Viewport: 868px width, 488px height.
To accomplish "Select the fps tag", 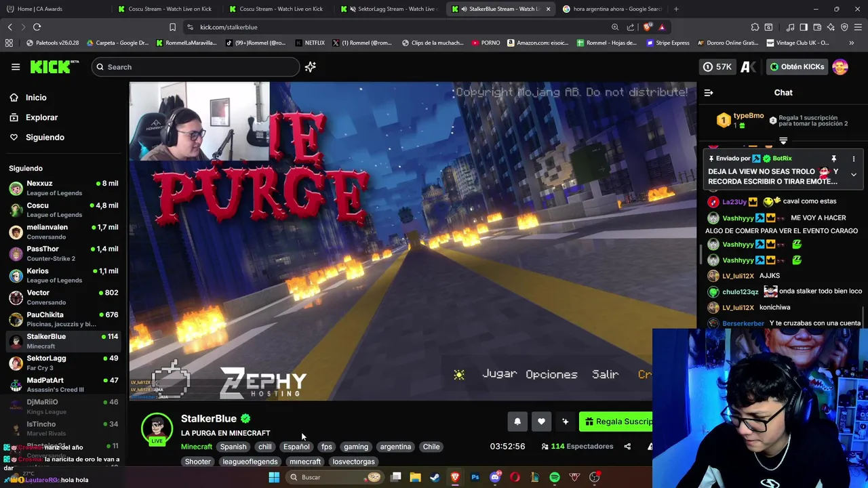I will click(327, 447).
